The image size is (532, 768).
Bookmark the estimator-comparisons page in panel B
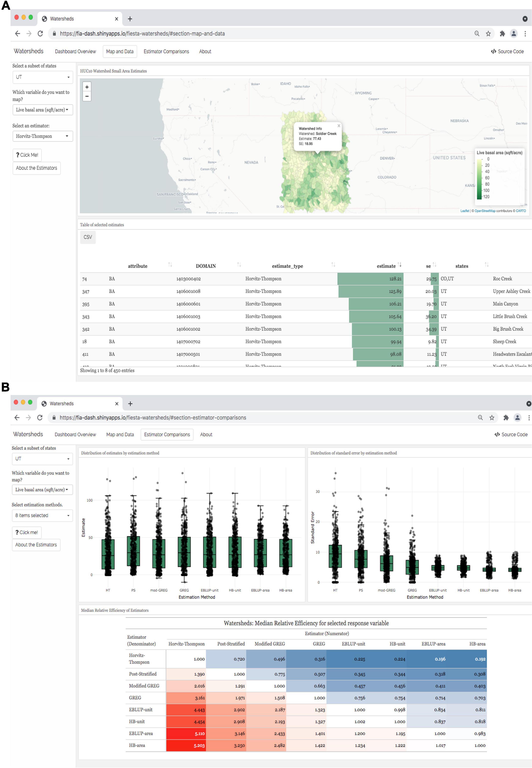click(x=492, y=418)
